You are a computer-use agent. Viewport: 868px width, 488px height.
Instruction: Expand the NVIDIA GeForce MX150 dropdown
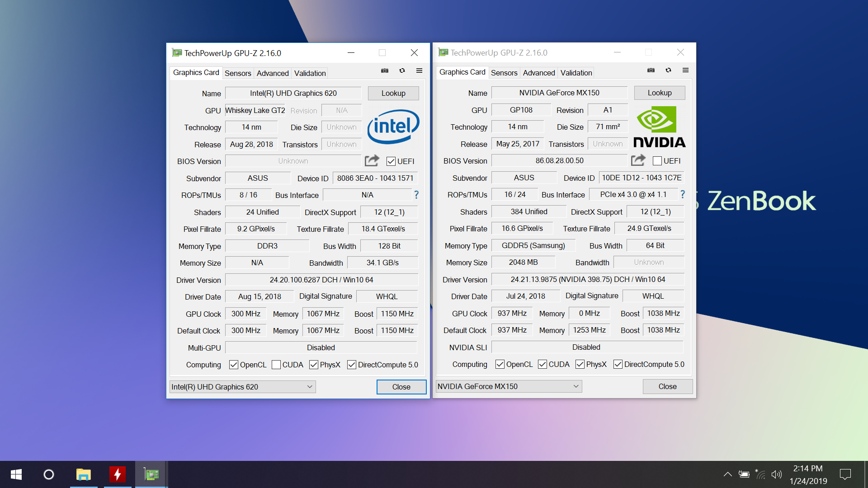(x=509, y=386)
